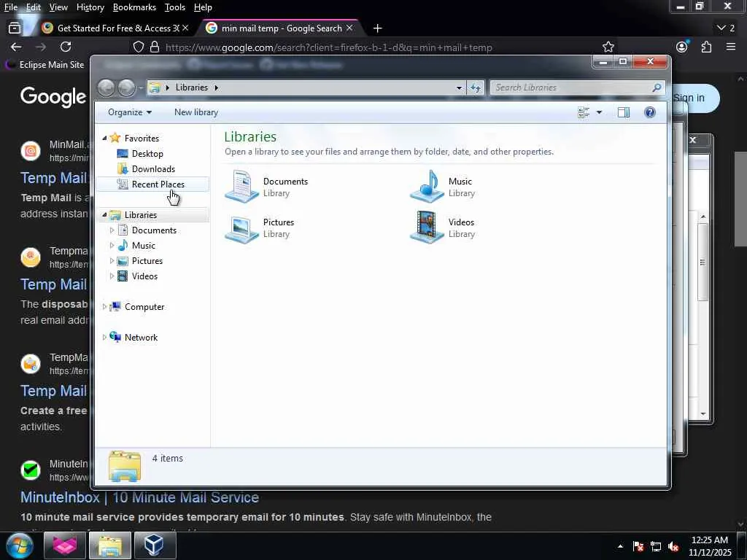
Task: Collapse the Libraries tree node arrow
Action: click(104, 215)
